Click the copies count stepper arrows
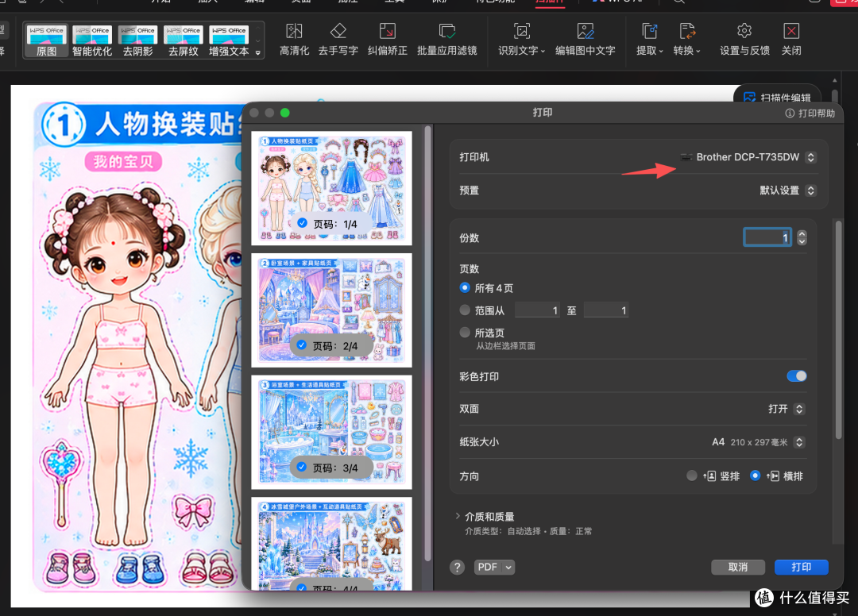This screenshot has width=858, height=616. [802, 237]
